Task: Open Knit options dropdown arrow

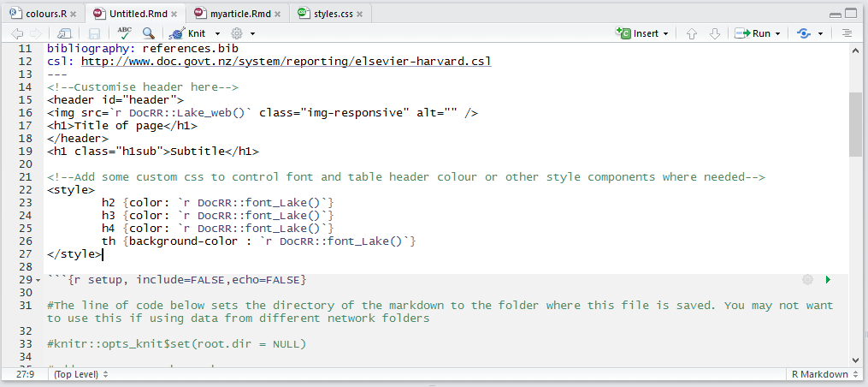Action: coord(217,34)
